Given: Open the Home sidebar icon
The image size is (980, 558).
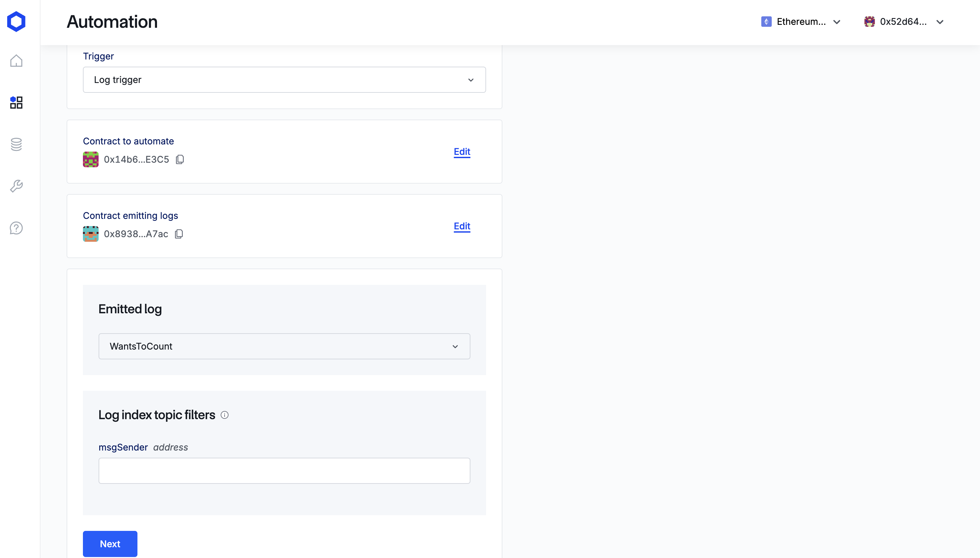Looking at the screenshot, I should tap(16, 61).
